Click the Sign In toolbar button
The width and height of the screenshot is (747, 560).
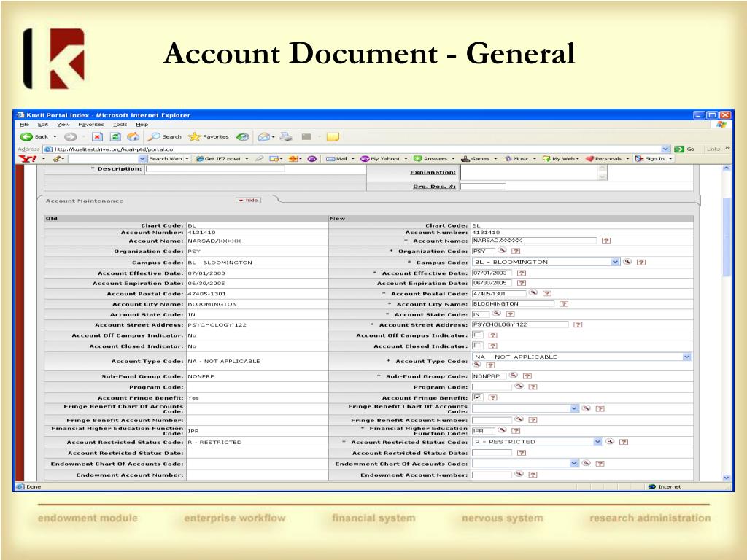coord(650,158)
